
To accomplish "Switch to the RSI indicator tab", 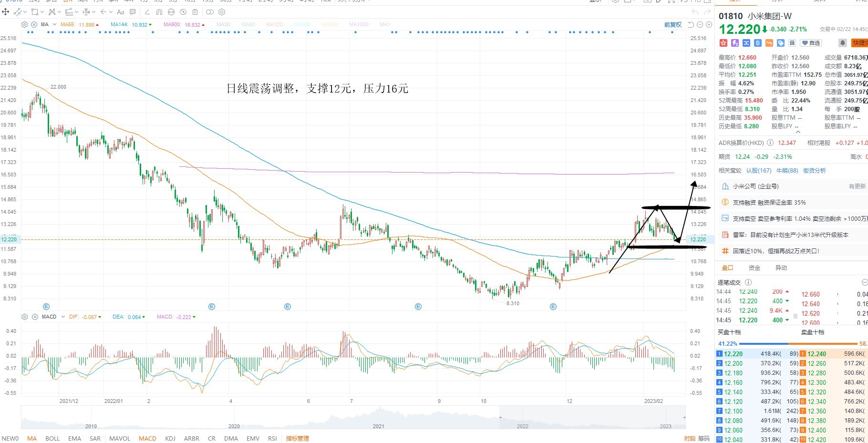I will tap(272, 438).
